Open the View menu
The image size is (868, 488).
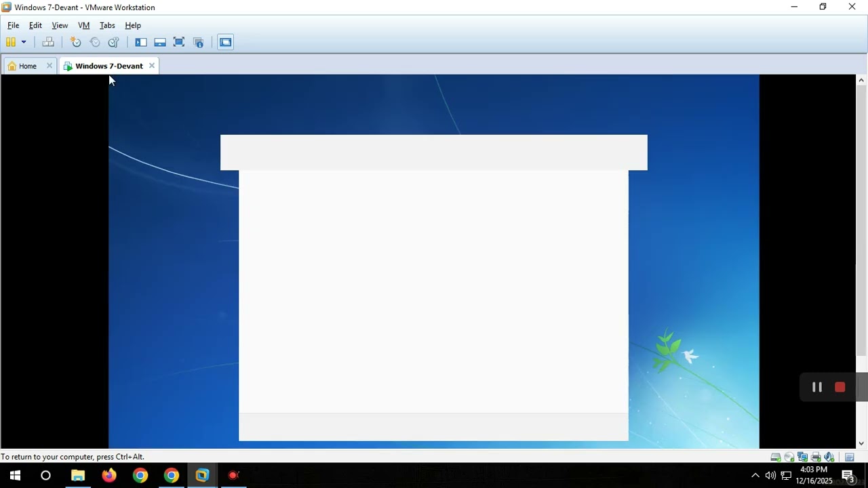point(60,25)
